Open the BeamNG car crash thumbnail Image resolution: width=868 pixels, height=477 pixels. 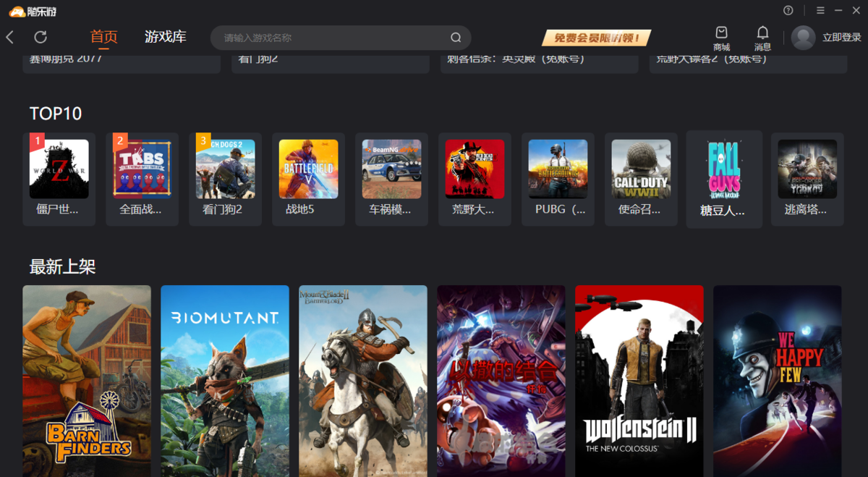[x=392, y=169]
